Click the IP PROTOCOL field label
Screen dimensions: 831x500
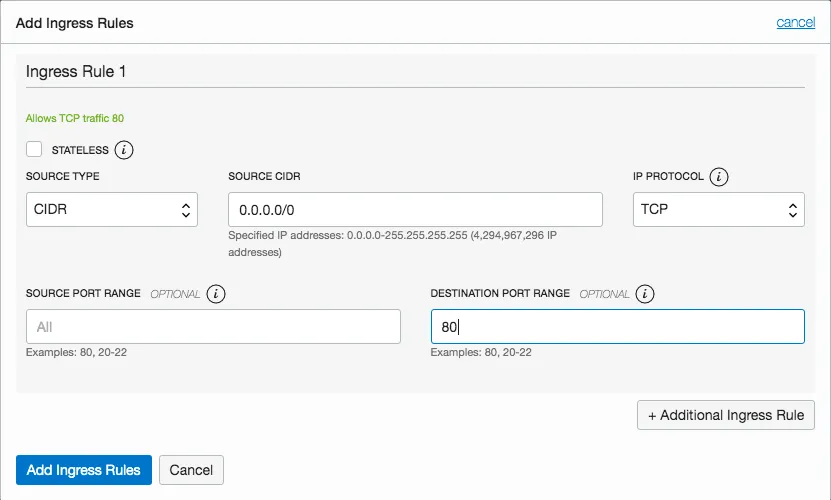pyautogui.click(x=667, y=177)
